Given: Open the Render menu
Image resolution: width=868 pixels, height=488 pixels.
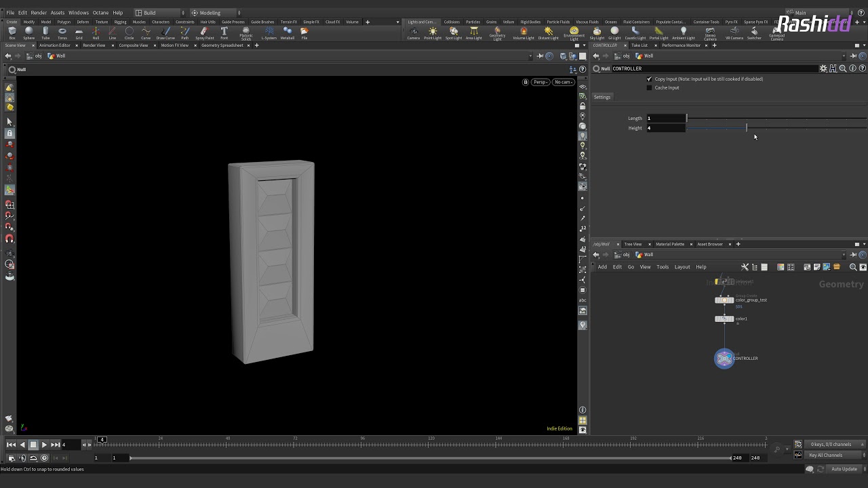Looking at the screenshot, I should (x=39, y=13).
